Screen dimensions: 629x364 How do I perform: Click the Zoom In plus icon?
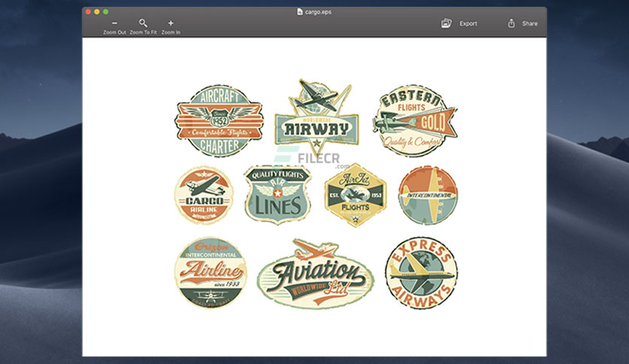[171, 23]
